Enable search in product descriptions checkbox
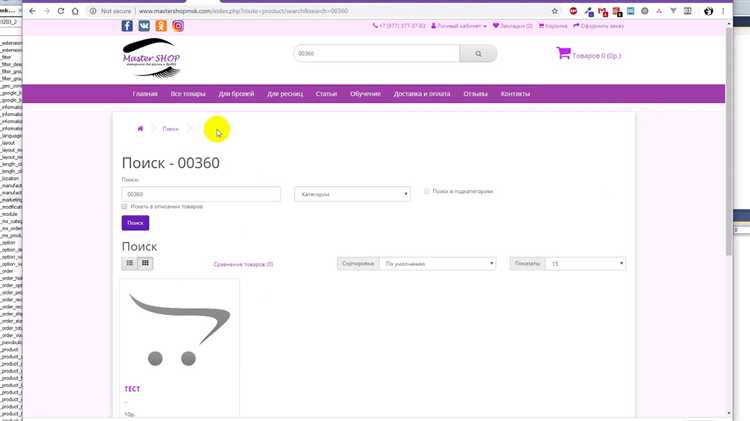The height and width of the screenshot is (421, 750). 125,206
